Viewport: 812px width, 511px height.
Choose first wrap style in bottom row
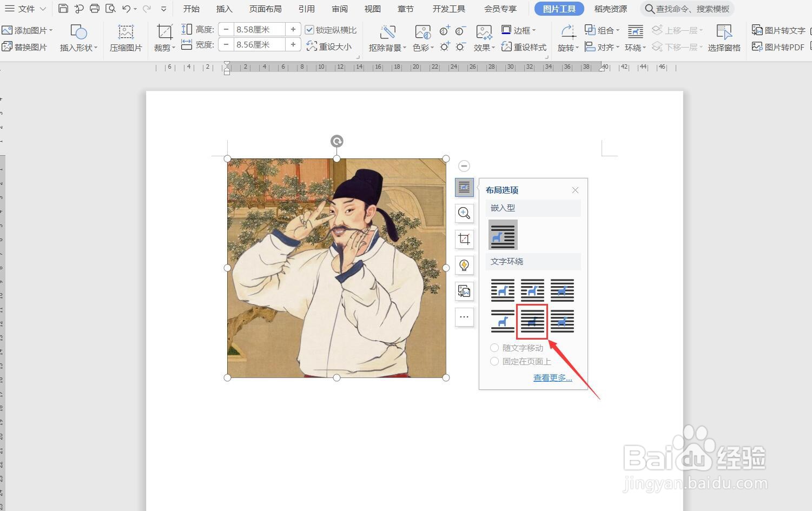(503, 321)
